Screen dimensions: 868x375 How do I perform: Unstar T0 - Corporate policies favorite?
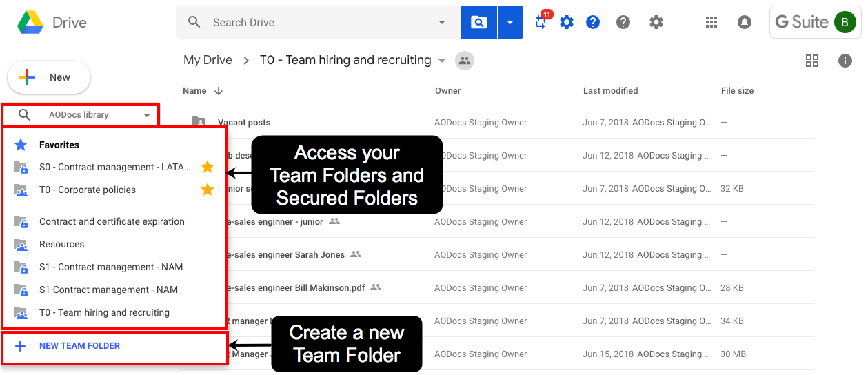(208, 190)
